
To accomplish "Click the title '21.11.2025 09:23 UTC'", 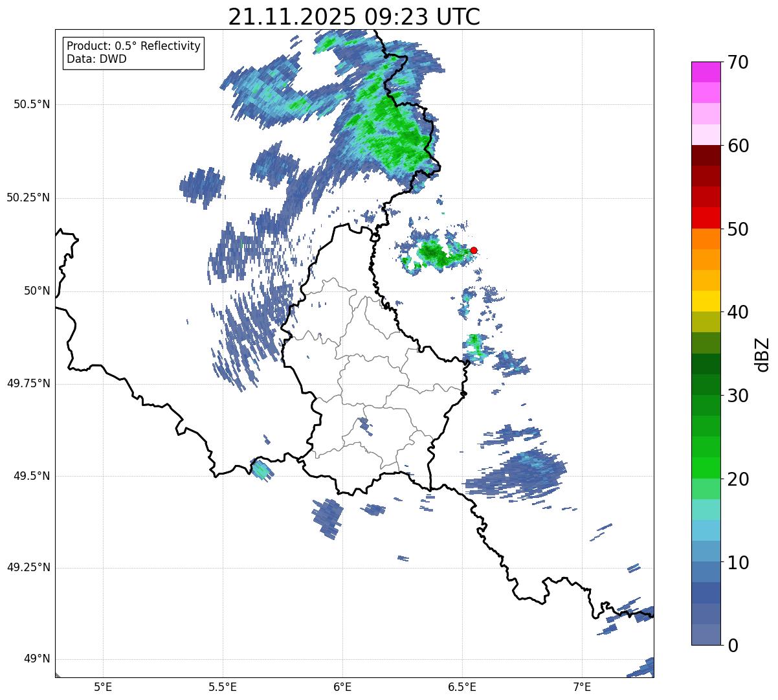I will (354, 17).
